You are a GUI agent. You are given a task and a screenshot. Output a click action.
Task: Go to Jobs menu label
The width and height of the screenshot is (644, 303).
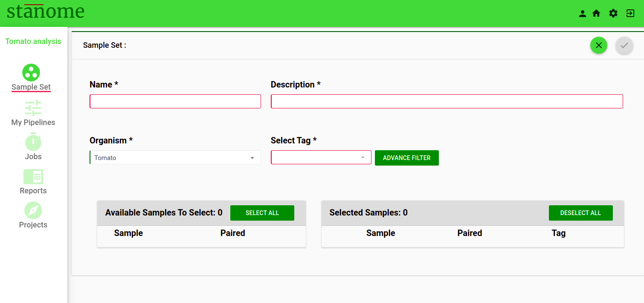[x=33, y=157]
